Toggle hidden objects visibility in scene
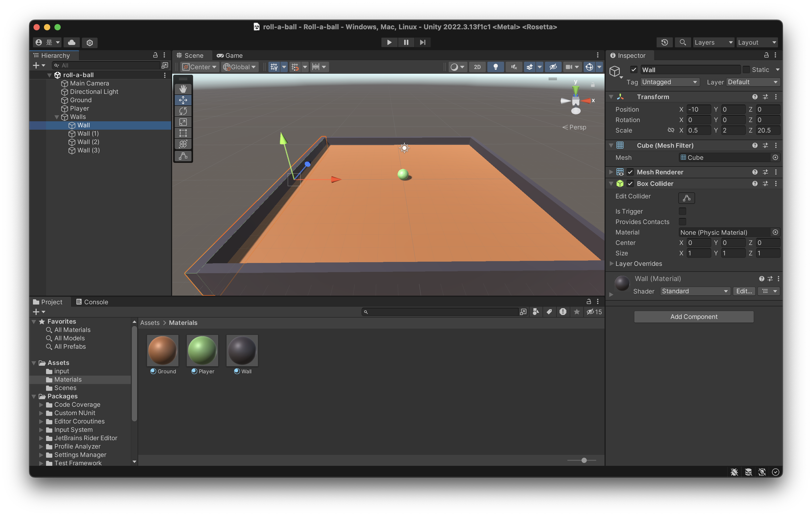The image size is (812, 516). (x=553, y=67)
